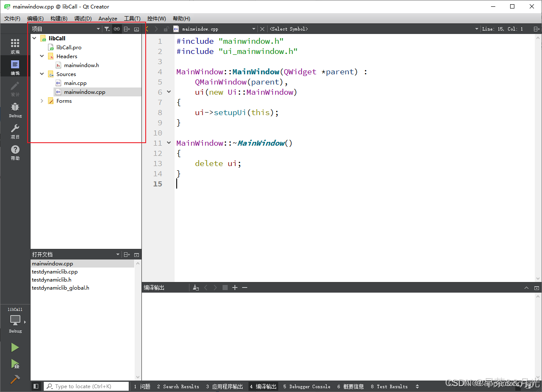Go back in editor navigation history

click(x=147, y=29)
